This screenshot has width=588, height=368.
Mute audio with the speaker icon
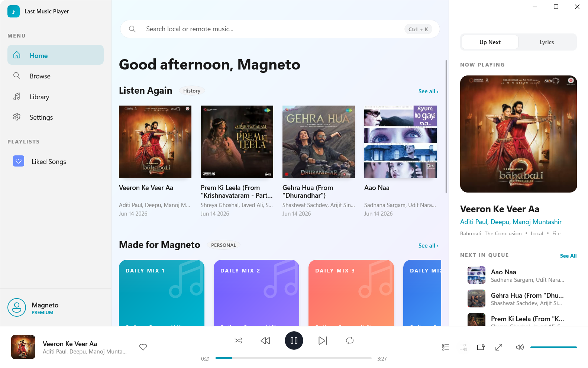tap(520, 347)
